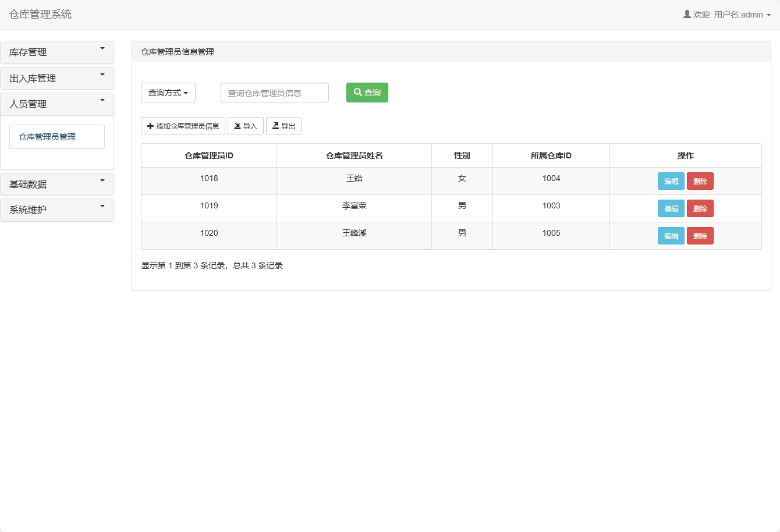Expand the 系统维护 section
Image resolution: width=780 pixels, height=532 pixels.
(57, 210)
